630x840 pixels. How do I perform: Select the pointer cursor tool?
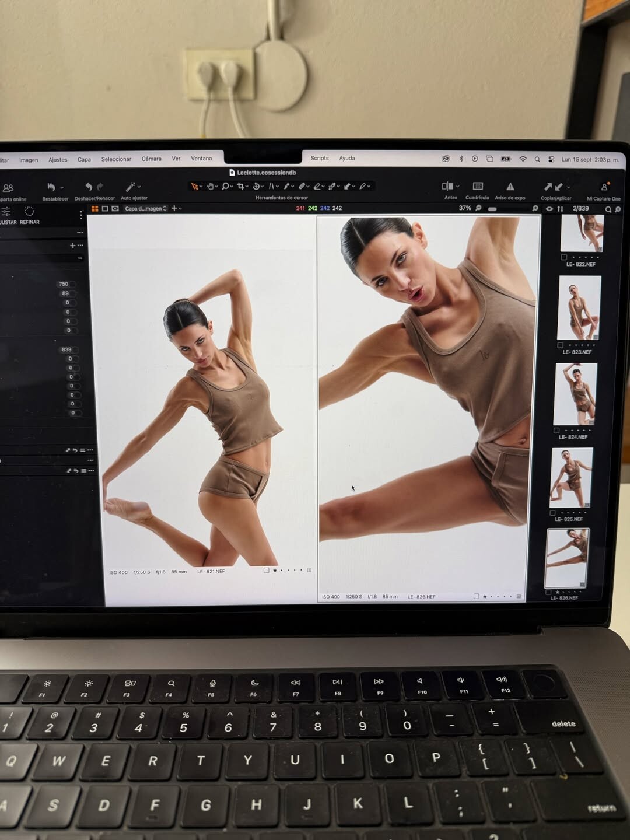coord(194,187)
